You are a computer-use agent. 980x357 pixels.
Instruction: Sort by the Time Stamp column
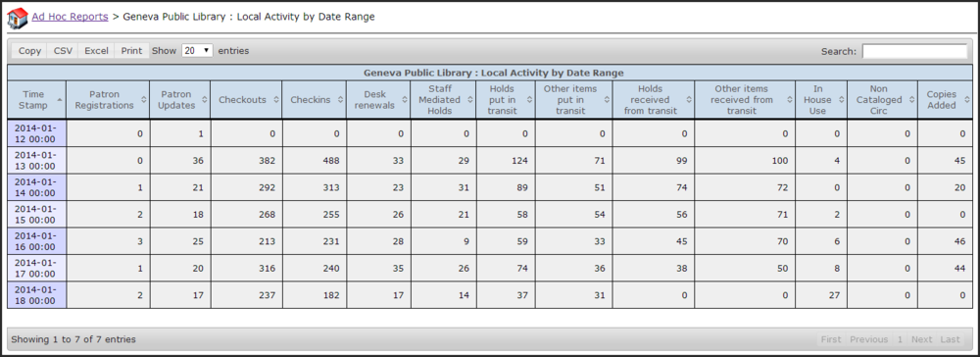(x=37, y=99)
